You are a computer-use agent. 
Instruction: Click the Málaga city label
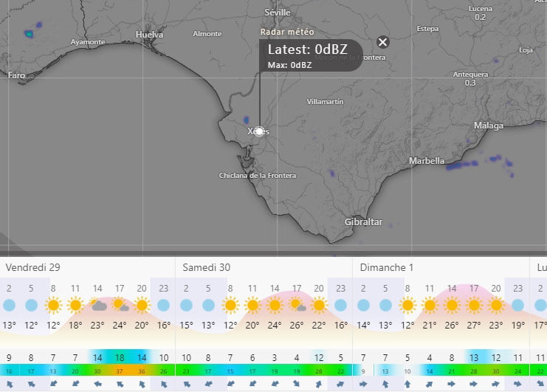point(488,126)
